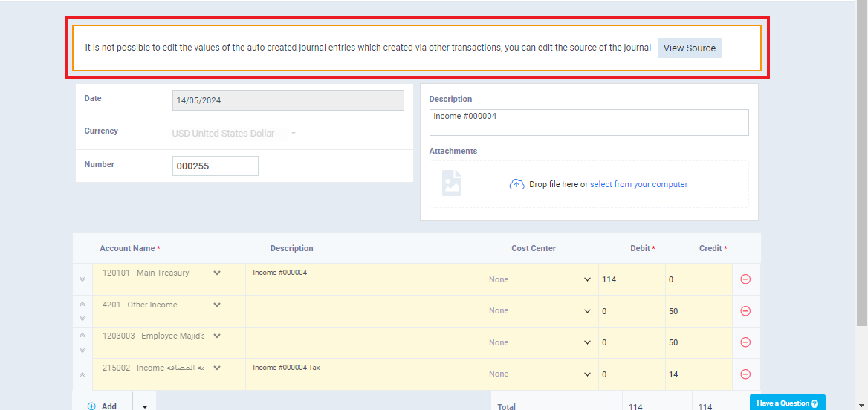Delete the Employee Majid's row
The height and width of the screenshot is (410, 868).
(x=745, y=342)
